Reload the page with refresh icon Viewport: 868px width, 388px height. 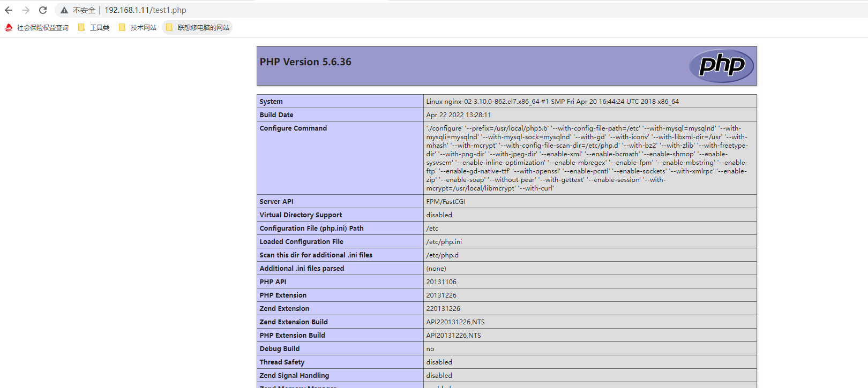click(x=43, y=10)
